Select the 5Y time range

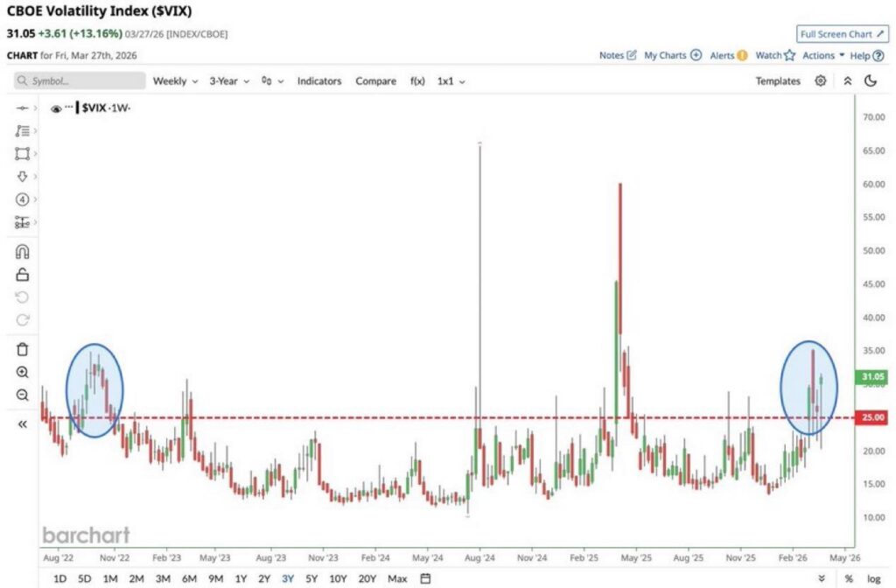[312, 578]
